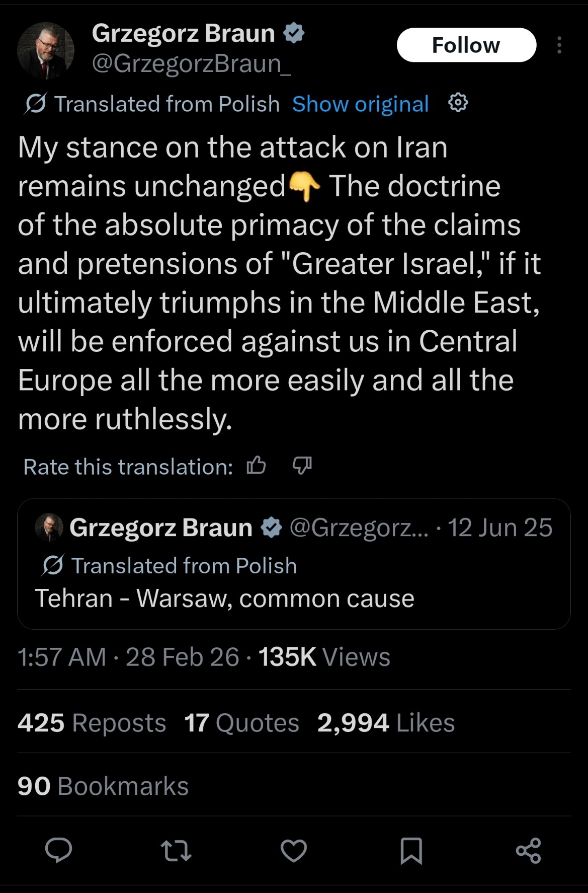The height and width of the screenshot is (893, 588).
Task: Open the quoted post's small avatar
Action: click(x=49, y=527)
